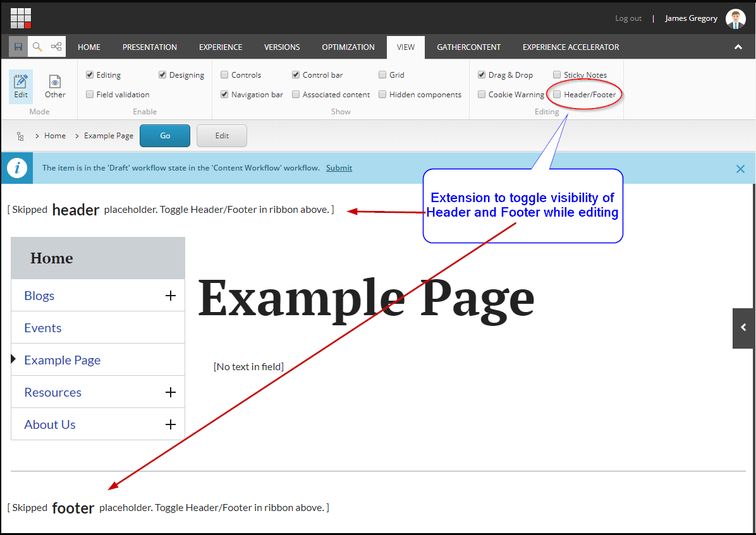The width and height of the screenshot is (756, 535).
Task: Enable Cookie Warning checkbox
Action: coord(481,95)
